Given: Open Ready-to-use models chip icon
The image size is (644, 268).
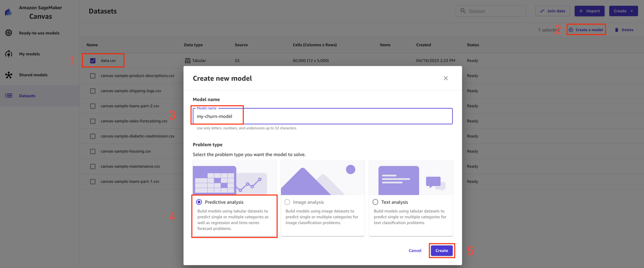Looking at the screenshot, I should pos(9,33).
